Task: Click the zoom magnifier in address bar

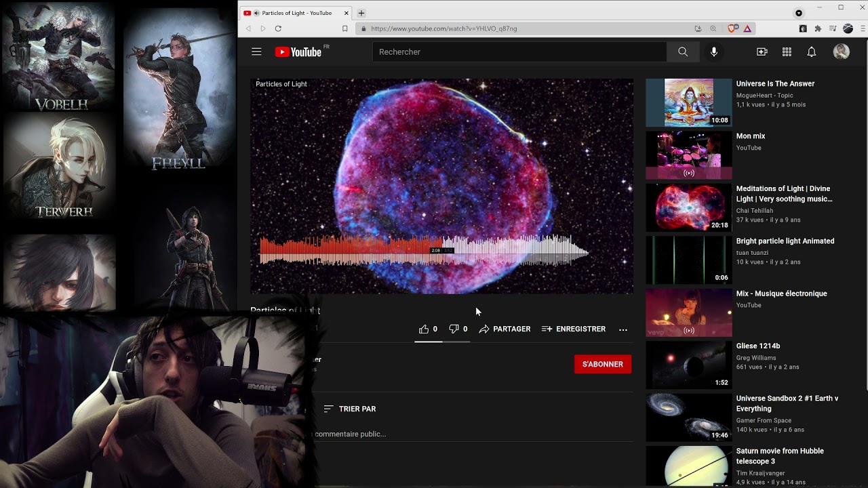Action: [713, 28]
